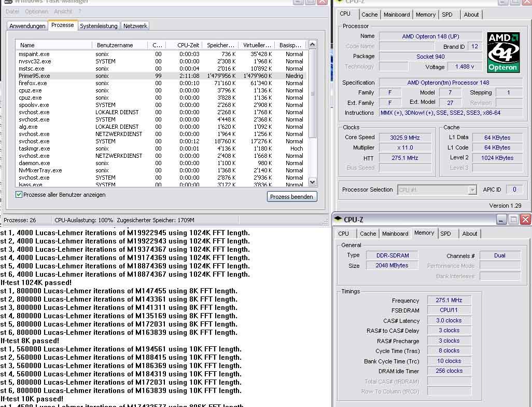This screenshot has width=532, height=407.
Task: Click the Multiplier value x 11.0
Action: coord(405,147)
